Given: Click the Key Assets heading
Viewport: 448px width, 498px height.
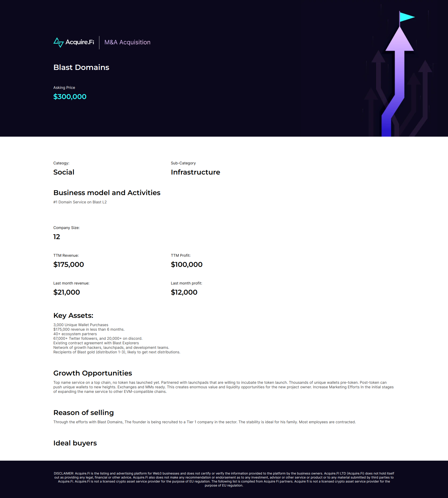Looking at the screenshot, I should [73, 315].
